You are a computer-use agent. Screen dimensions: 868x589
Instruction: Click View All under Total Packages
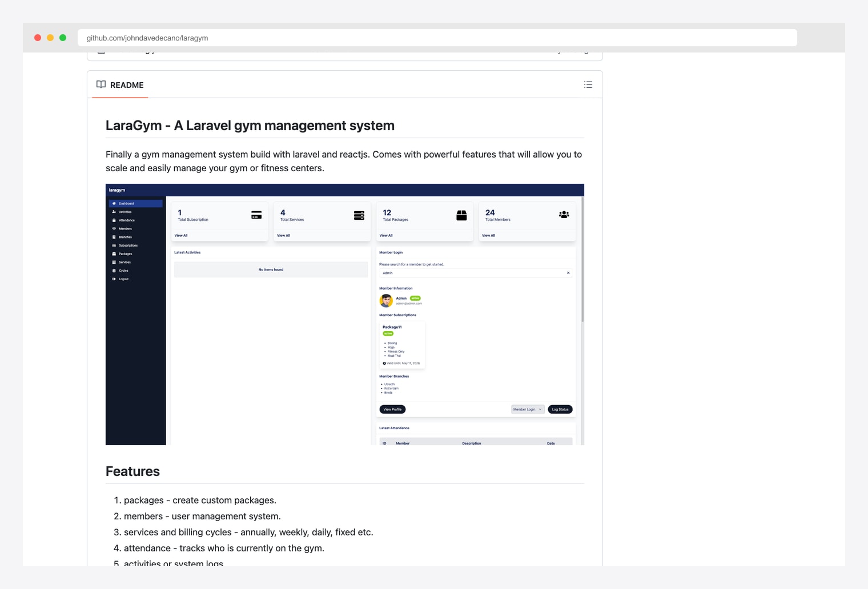point(386,235)
